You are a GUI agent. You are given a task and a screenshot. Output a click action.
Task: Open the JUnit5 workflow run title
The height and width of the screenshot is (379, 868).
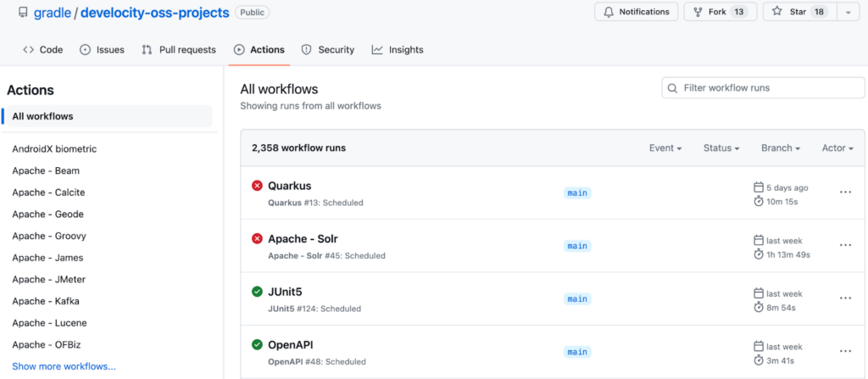pos(285,292)
